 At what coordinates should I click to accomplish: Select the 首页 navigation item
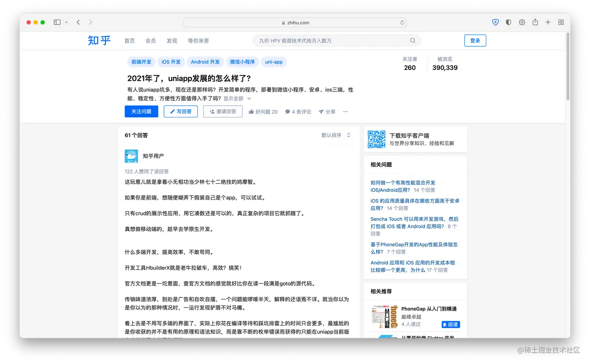129,40
